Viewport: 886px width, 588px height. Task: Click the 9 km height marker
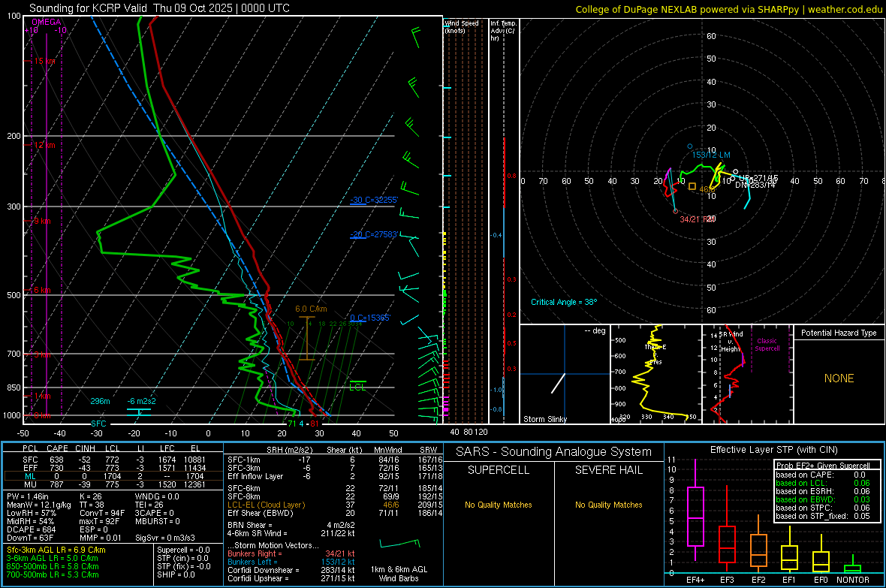tap(42, 221)
